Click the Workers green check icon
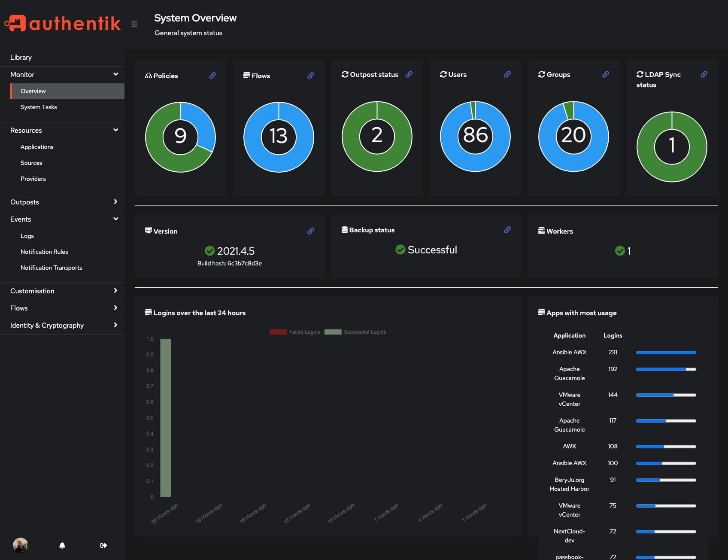The height and width of the screenshot is (560, 728). (x=620, y=251)
